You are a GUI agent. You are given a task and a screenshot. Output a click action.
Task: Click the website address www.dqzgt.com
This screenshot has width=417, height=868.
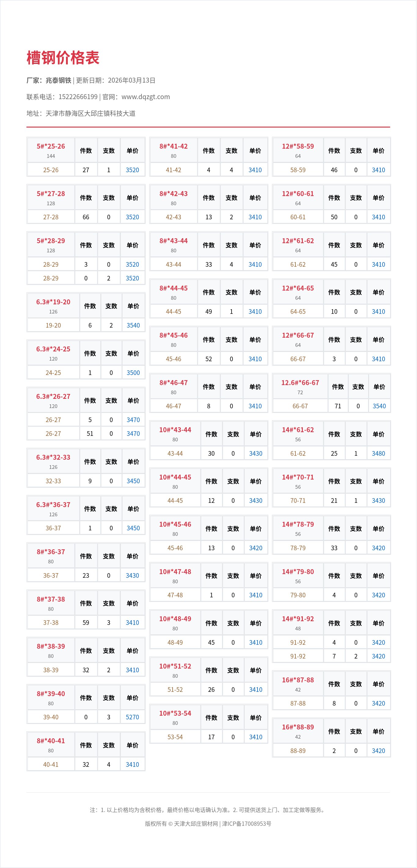[145, 97]
